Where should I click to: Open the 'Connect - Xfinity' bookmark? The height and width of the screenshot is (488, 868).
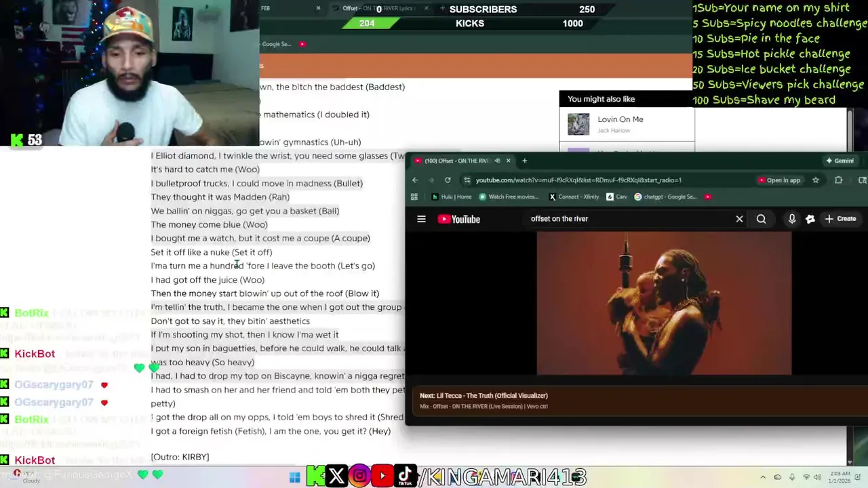574,197
